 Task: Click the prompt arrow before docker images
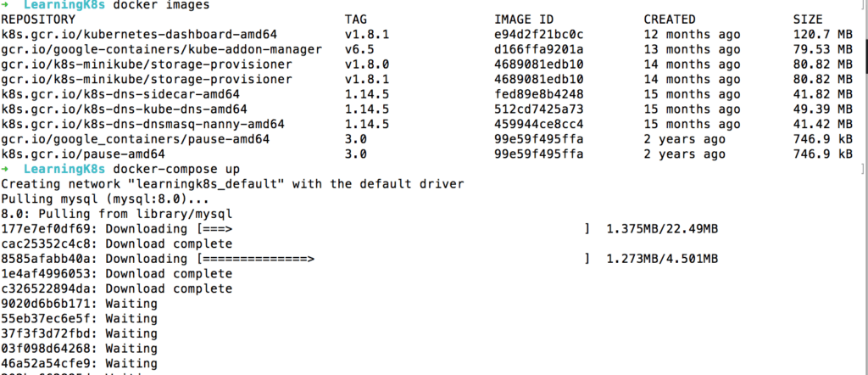click(x=5, y=6)
